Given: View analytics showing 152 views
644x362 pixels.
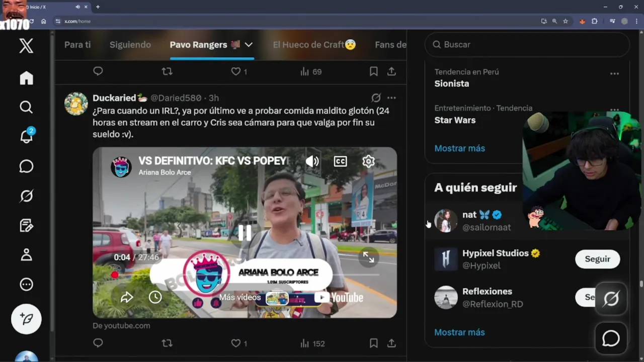Looking at the screenshot, I should coord(312,343).
